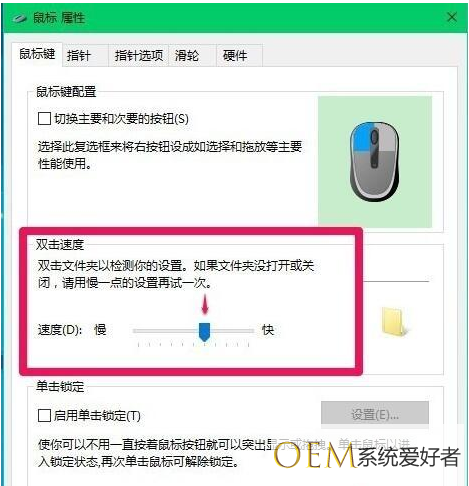The height and width of the screenshot is (486, 469).
Task: Click the mouse illustration image
Action: click(374, 161)
